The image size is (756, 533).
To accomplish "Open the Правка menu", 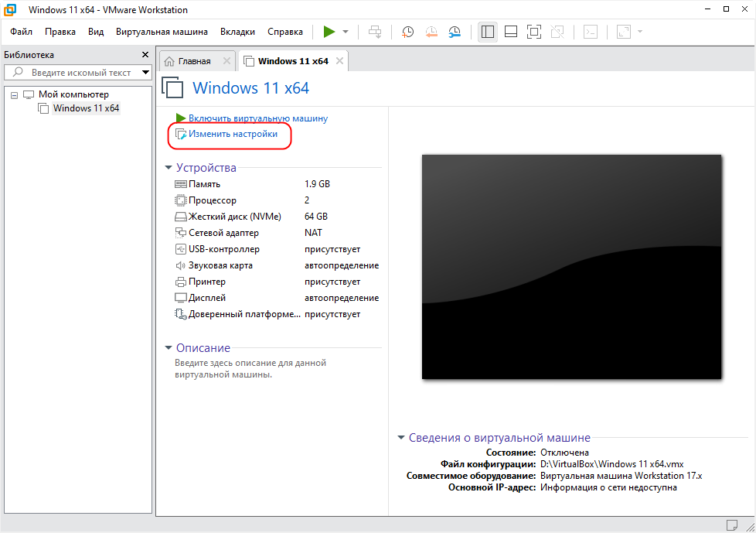I will point(60,32).
